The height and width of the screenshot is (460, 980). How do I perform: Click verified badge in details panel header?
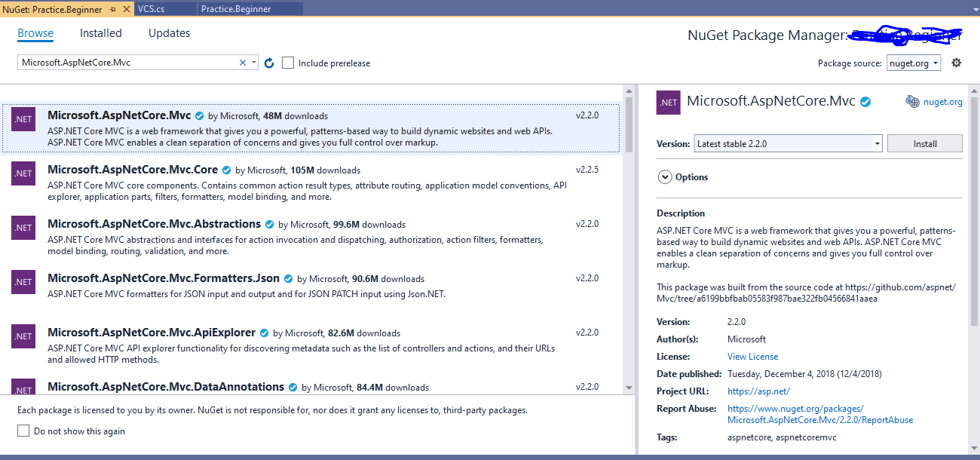pyautogui.click(x=866, y=102)
